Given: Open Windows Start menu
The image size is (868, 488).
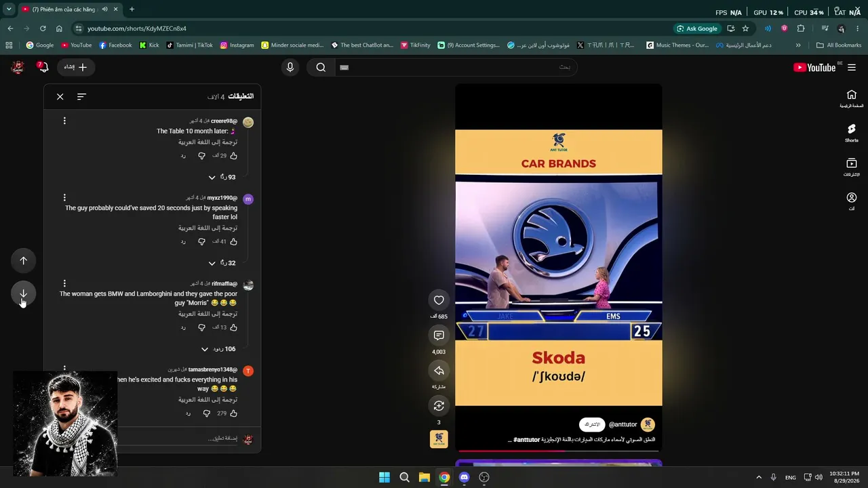Looking at the screenshot, I should point(384,477).
